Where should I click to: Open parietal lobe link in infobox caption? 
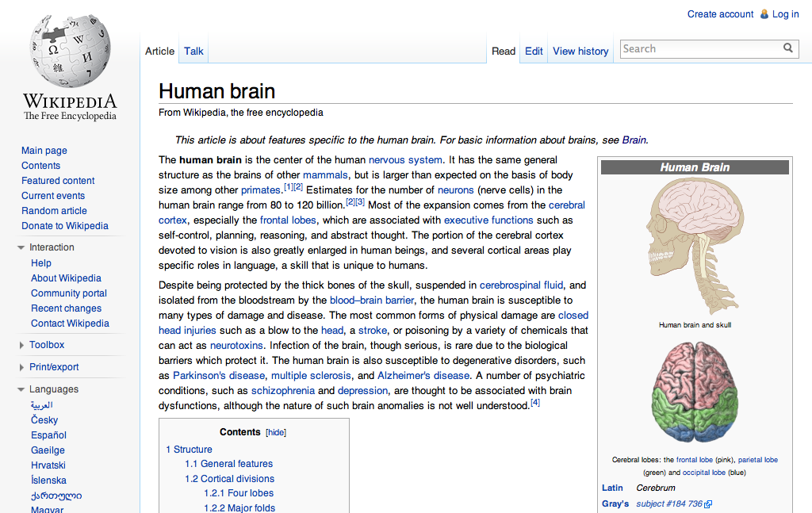757,460
